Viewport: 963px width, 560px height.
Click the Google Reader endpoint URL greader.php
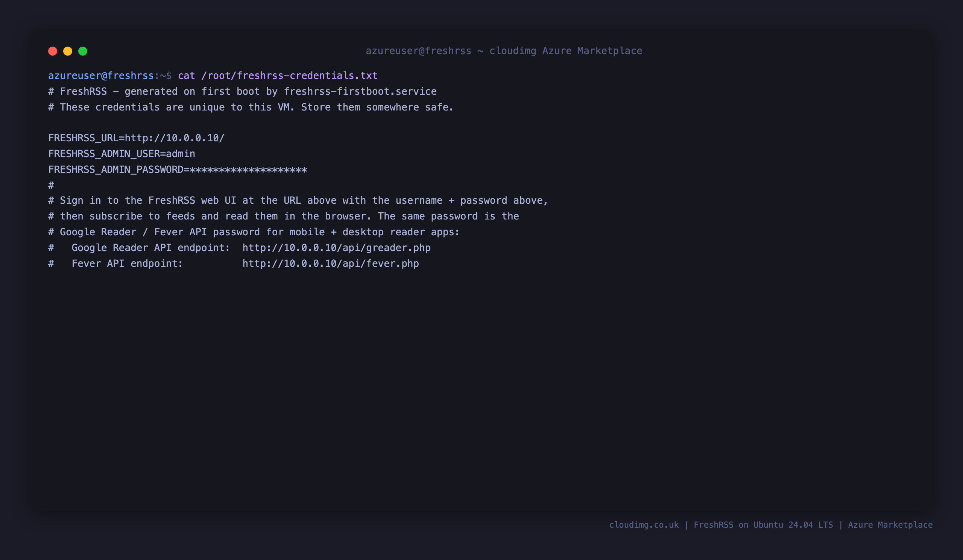(x=337, y=248)
